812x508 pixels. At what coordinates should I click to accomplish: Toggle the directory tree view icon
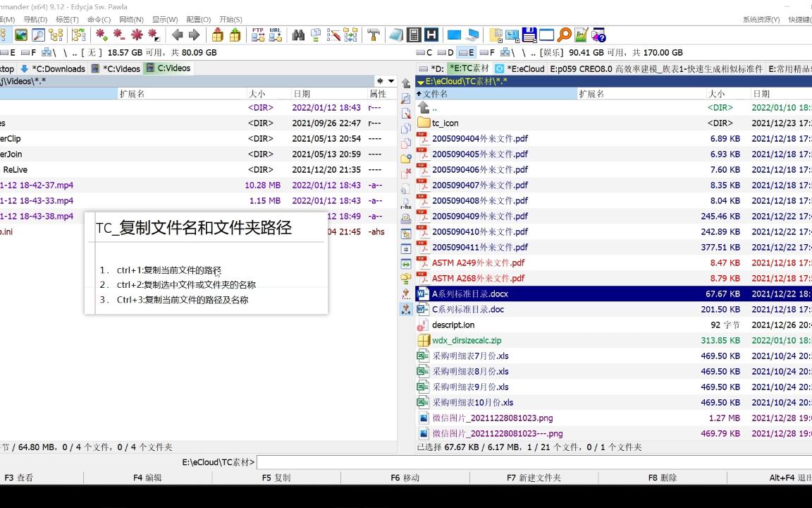coord(55,35)
